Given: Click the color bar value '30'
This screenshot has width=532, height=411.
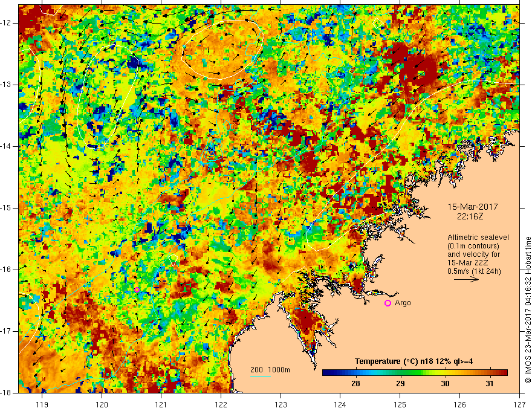Looking at the screenshot, I should coord(445,384).
